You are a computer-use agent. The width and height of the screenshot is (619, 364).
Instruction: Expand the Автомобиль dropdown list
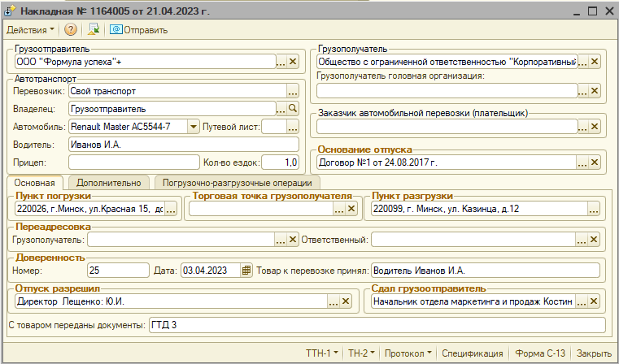point(193,127)
